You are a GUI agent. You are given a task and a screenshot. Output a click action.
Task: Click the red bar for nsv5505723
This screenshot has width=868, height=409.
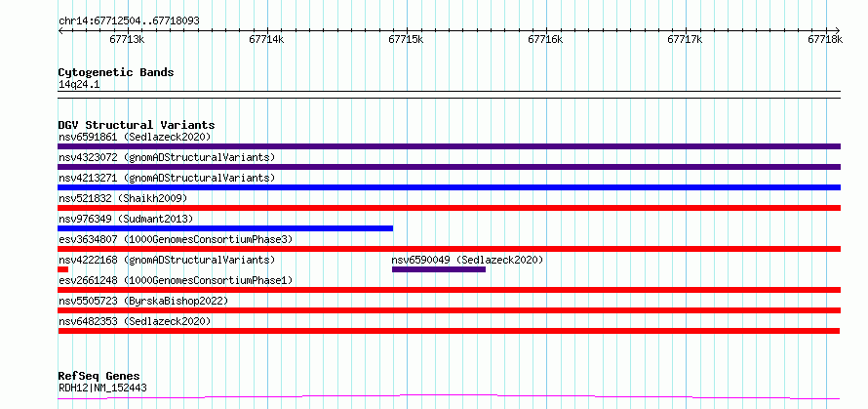click(449, 310)
